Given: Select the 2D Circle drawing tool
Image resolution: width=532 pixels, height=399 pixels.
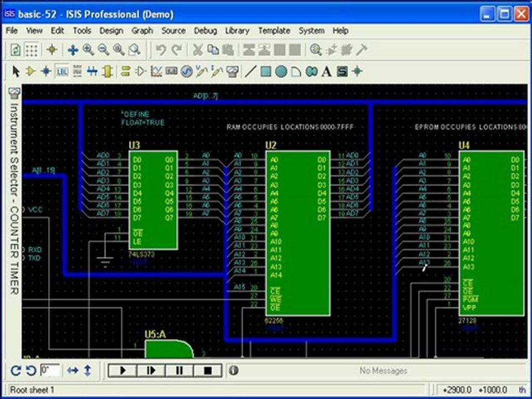Looking at the screenshot, I should pos(281,71).
